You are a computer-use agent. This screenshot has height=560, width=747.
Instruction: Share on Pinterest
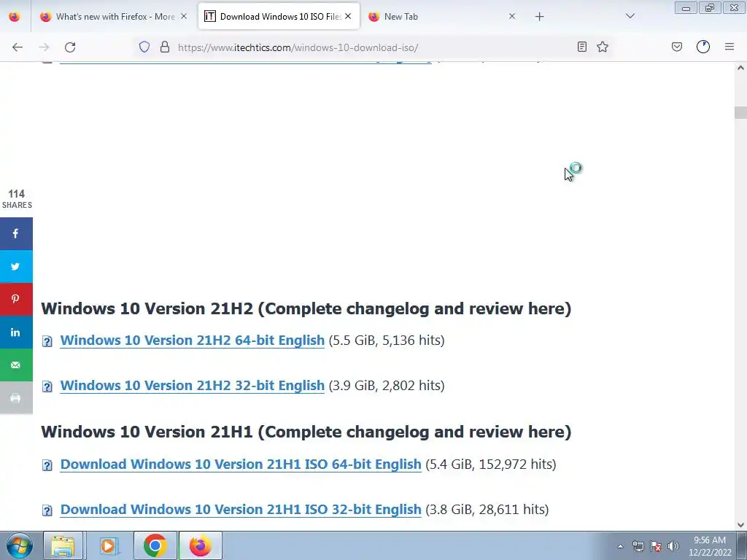(x=16, y=300)
